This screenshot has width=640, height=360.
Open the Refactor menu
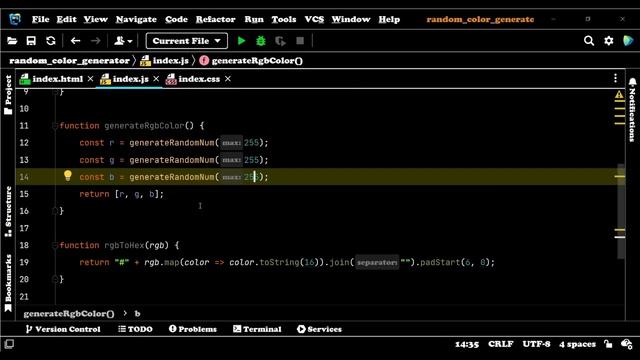click(x=216, y=19)
